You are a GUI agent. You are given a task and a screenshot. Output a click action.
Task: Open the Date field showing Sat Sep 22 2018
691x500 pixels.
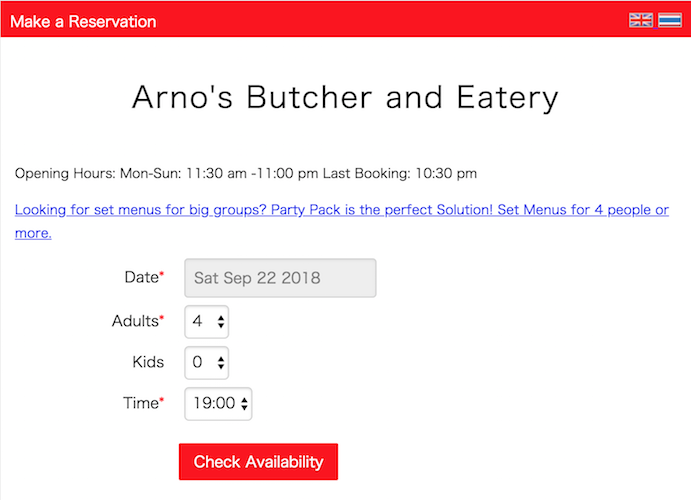click(x=280, y=278)
